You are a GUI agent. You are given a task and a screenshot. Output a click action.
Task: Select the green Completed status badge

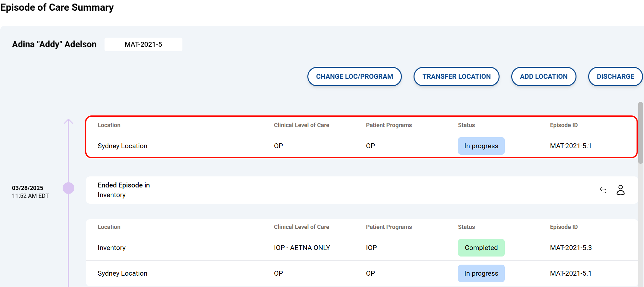click(x=481, y=248)
